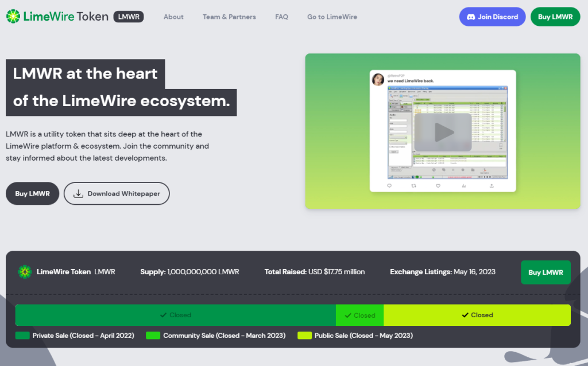
Task: Click 'Supply: 1,000,000,000 LMWR' text
Action: [189, 272]
